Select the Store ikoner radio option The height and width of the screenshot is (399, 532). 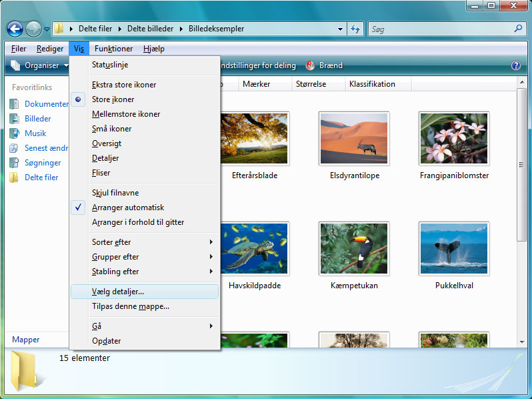113,99
